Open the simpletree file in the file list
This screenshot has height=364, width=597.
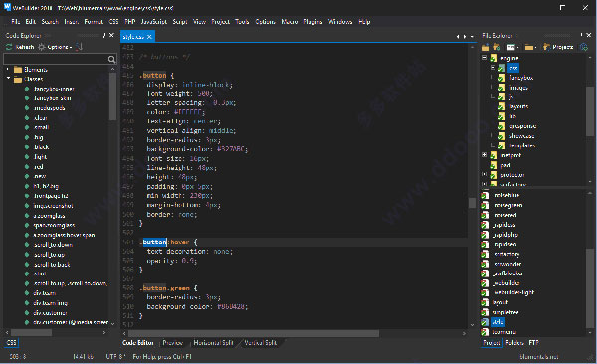tap(505, 312)
